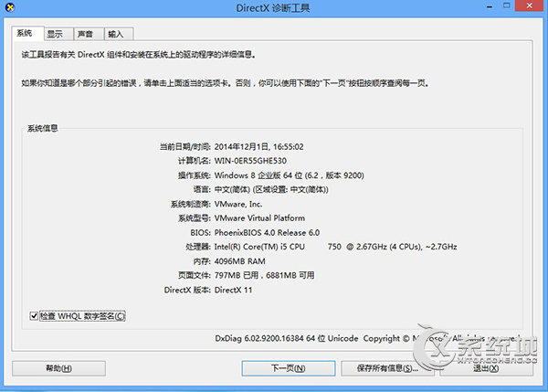Open the 输入 tab

coord(119,34)
